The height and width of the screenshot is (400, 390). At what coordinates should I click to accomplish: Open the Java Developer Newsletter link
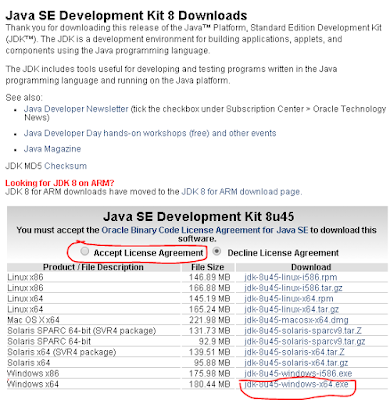(x=76, y=109)
